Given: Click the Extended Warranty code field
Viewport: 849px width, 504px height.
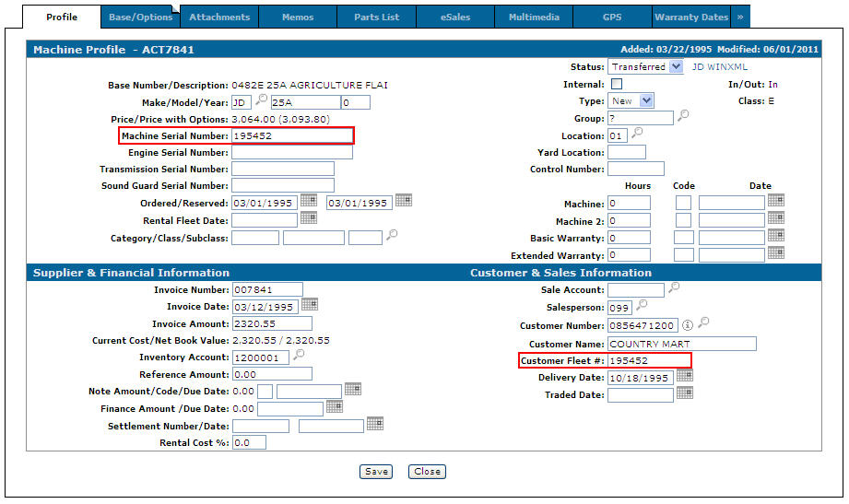Looking at the screenshot, I should click(684, 255).
